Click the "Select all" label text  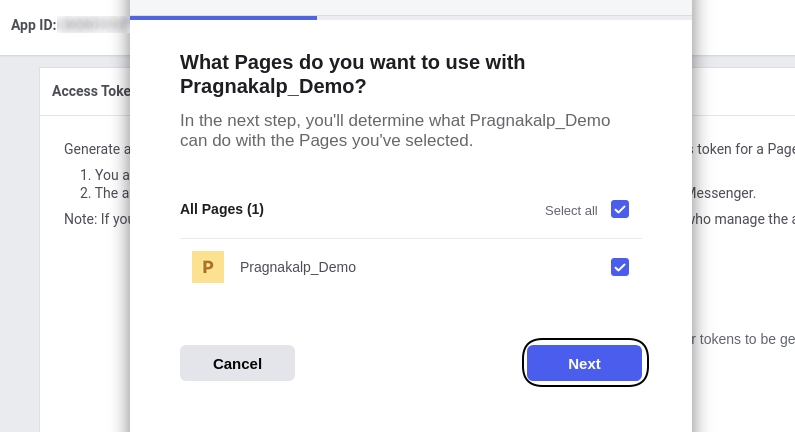tap(571, 210)
